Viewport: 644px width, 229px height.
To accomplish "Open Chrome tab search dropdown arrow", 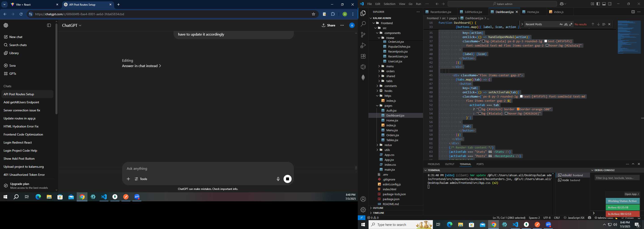I will point(4,4).
